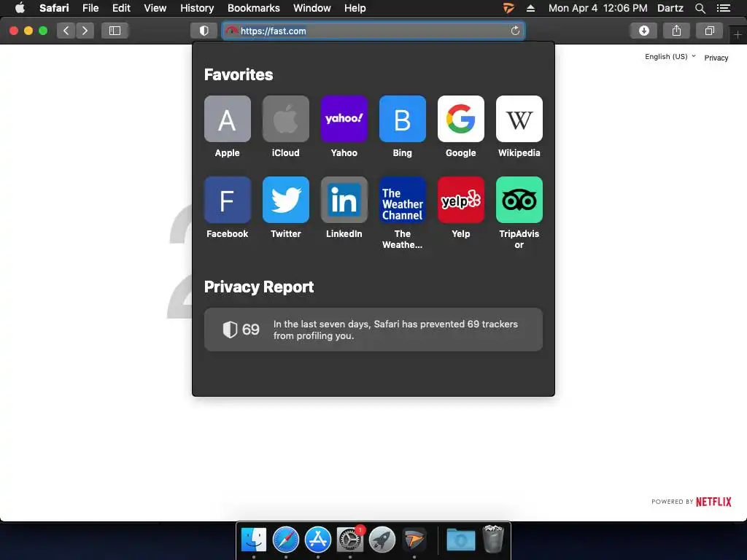Screen dimensions: 747x560
Task: Show Downloads with the toolbar download icon
Action: tap(643, 31)
